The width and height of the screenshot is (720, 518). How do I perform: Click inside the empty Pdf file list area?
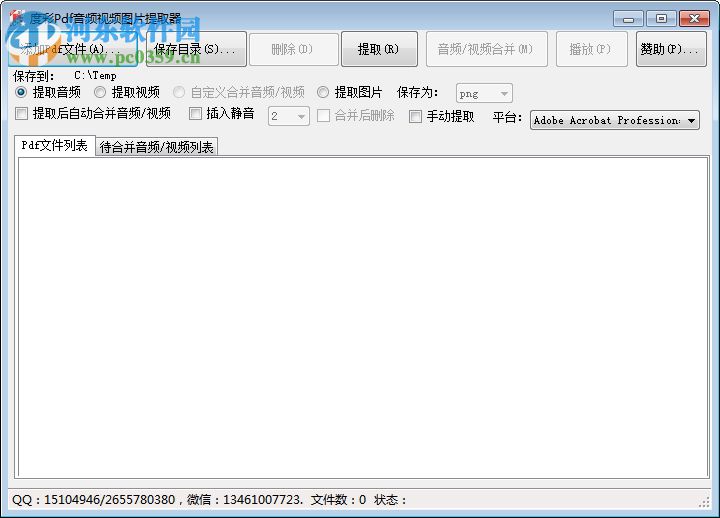(363, 317)
